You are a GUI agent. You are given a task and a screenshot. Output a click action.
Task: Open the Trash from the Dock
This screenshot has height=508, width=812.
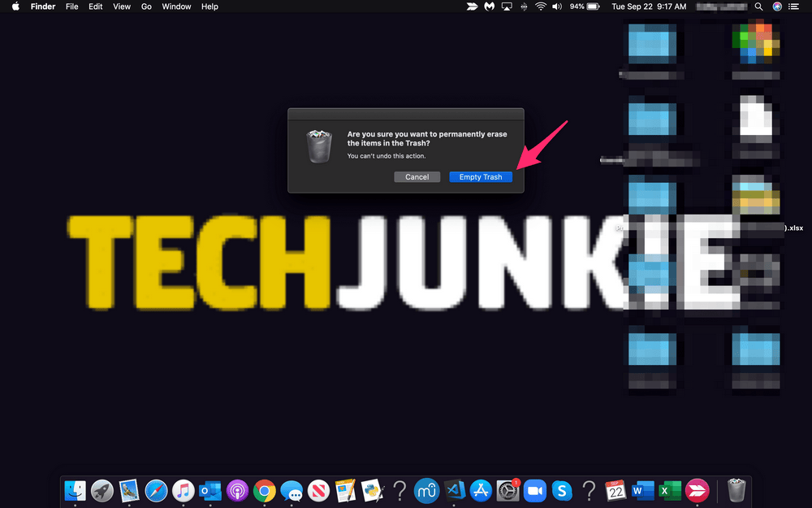coord(735,491)
